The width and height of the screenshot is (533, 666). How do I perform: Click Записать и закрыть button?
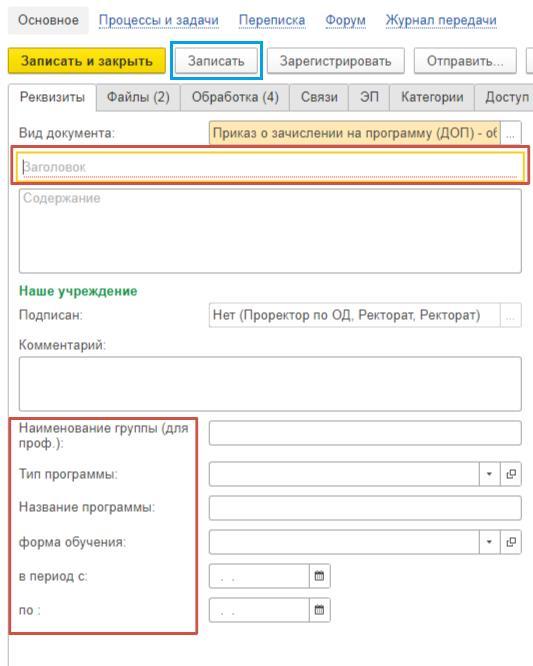(x=87, y=61)
